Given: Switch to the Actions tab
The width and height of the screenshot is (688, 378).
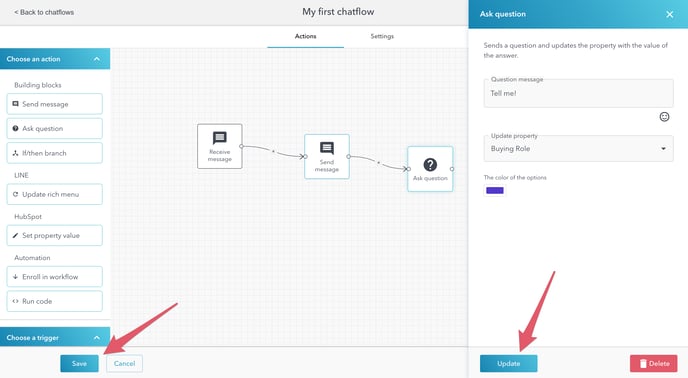Looking at the screenshot, I should pyautogui.click(x=305, y=36).
